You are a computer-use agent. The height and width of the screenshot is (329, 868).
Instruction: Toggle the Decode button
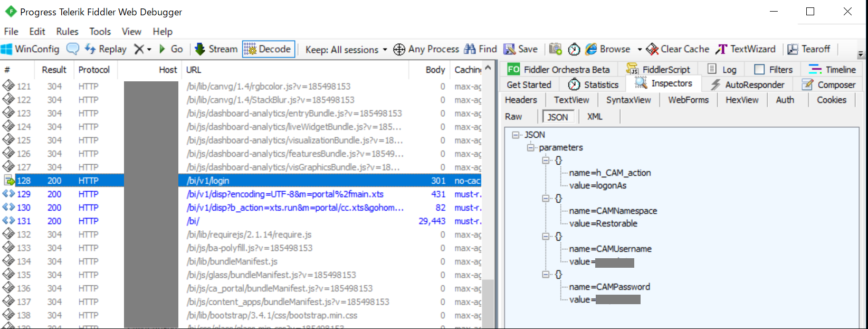point(268,49)
